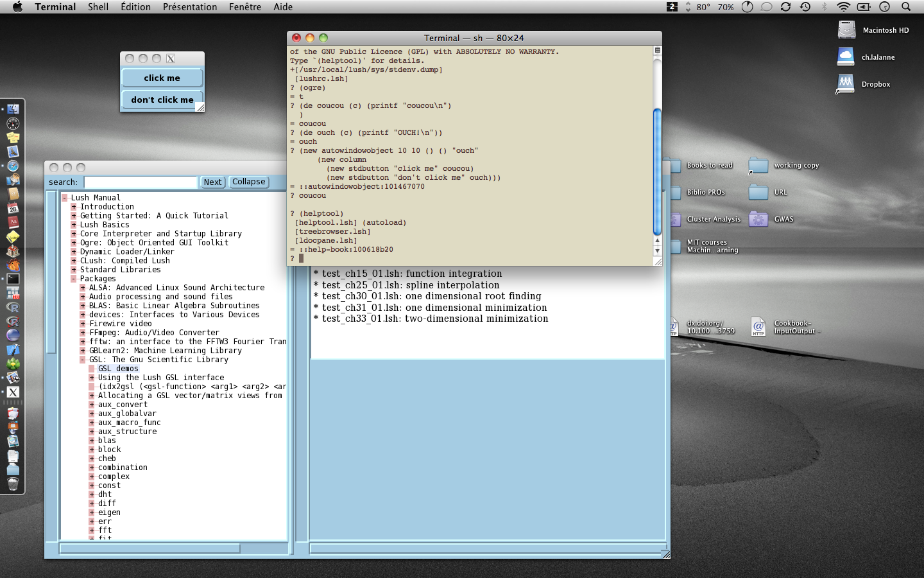
Task: Click the Trash icon in the Dock
Action: 13,484
